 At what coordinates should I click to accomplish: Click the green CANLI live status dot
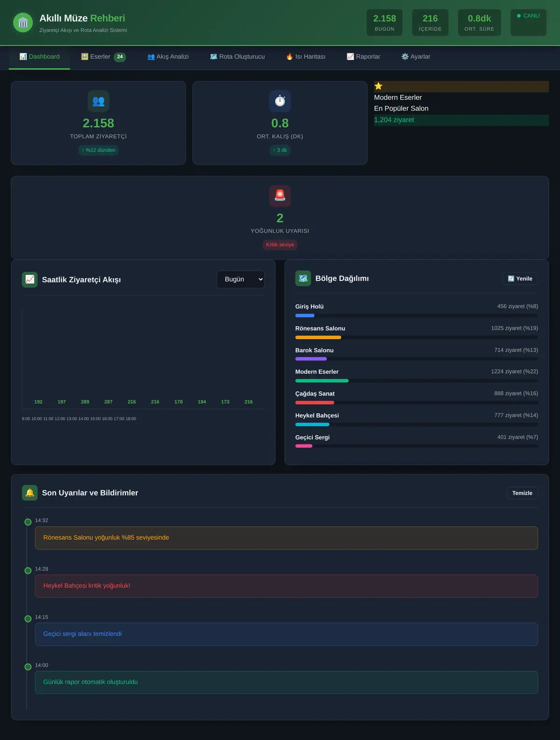point(519,16)
